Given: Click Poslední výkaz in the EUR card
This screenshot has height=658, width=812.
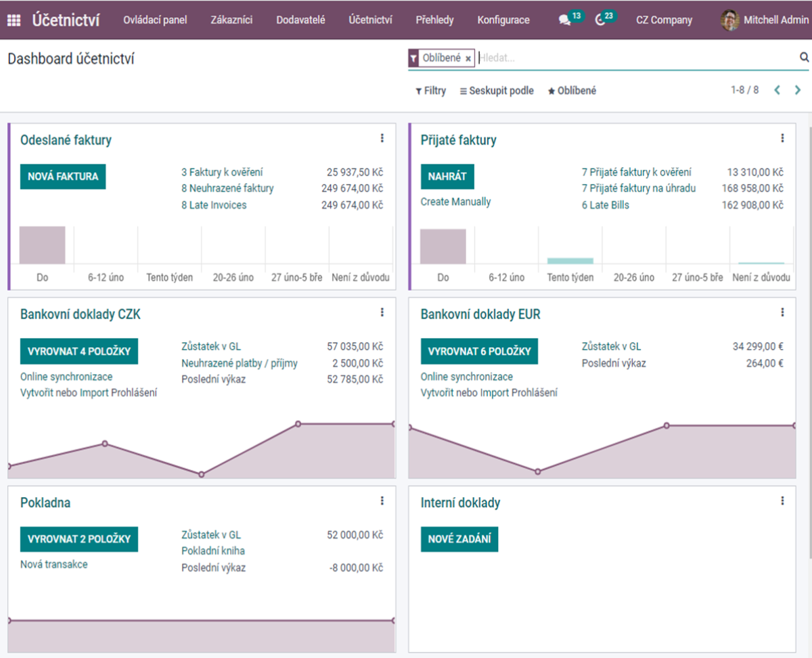Looking at the screenshot, I should (614, 363).
